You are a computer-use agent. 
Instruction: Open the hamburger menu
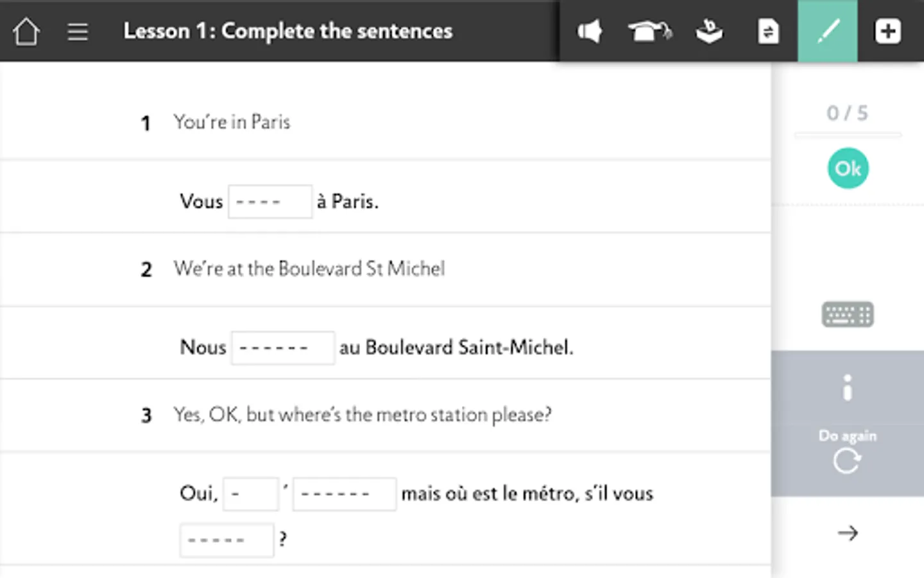pos(78,31)
